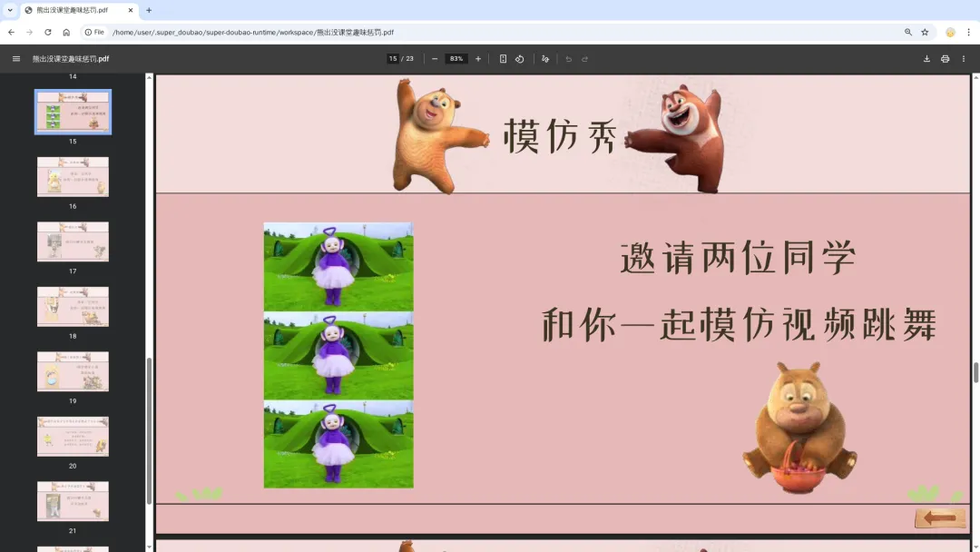
Task: Go forward in browser history
Action: pos(29,32)
